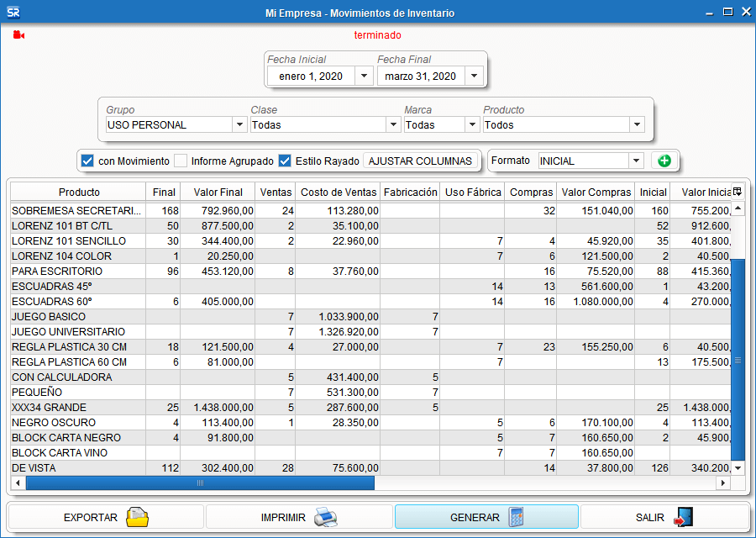Select the XXX34 GRANDE row
The image size is (756, 538).
tap(370, 407)
